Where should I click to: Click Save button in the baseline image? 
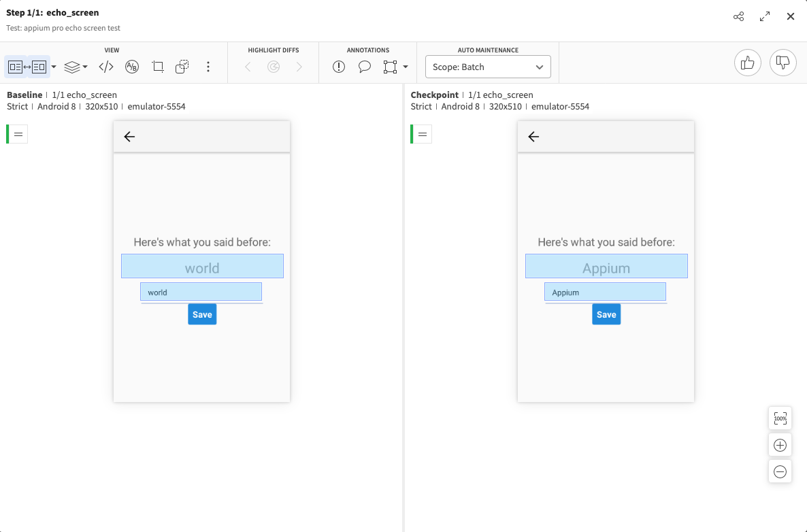pos(202,314)
